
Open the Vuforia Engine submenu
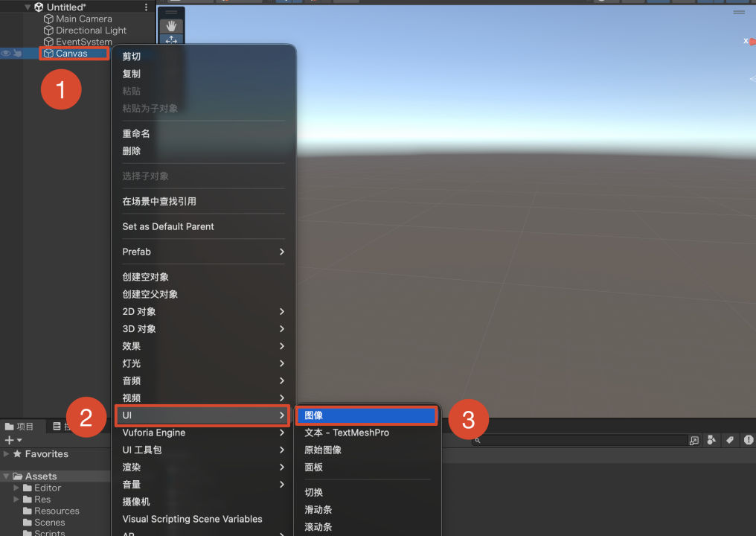[203, 433]
